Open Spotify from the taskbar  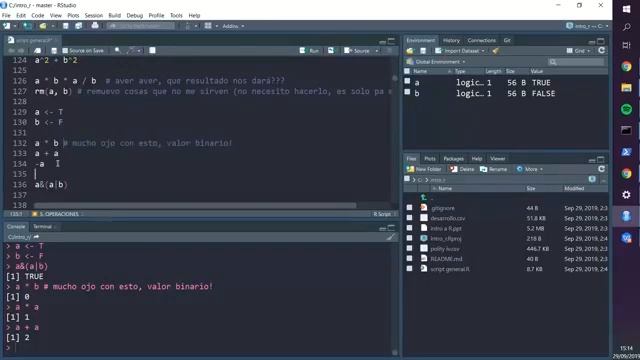[627, 109]
